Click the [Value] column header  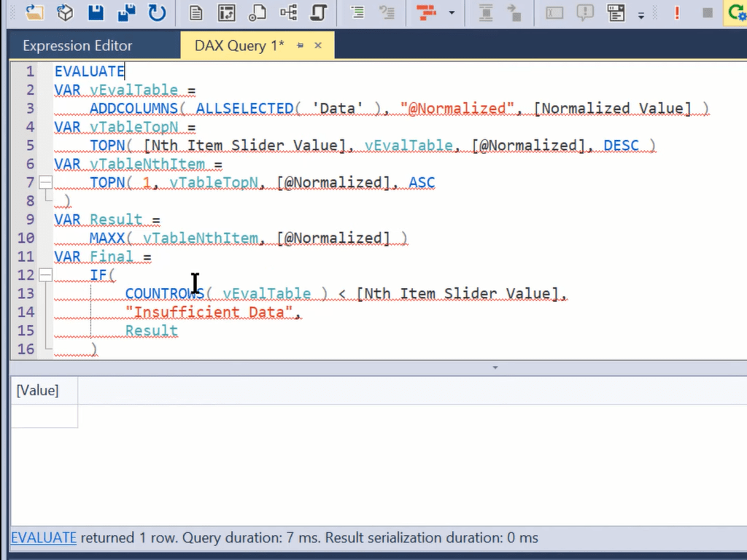pyautogui.click(x=44, y=391)
